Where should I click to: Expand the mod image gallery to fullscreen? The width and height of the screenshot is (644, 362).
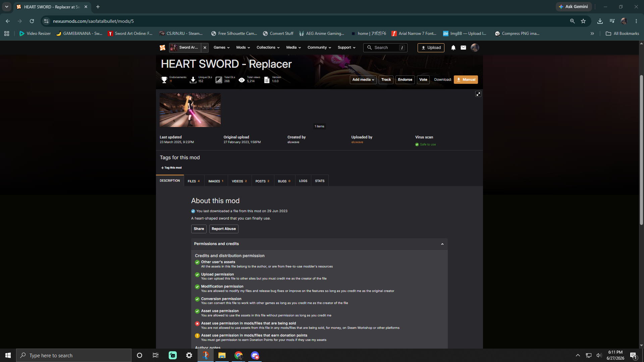pyautogui.click(x=478, y=94)
